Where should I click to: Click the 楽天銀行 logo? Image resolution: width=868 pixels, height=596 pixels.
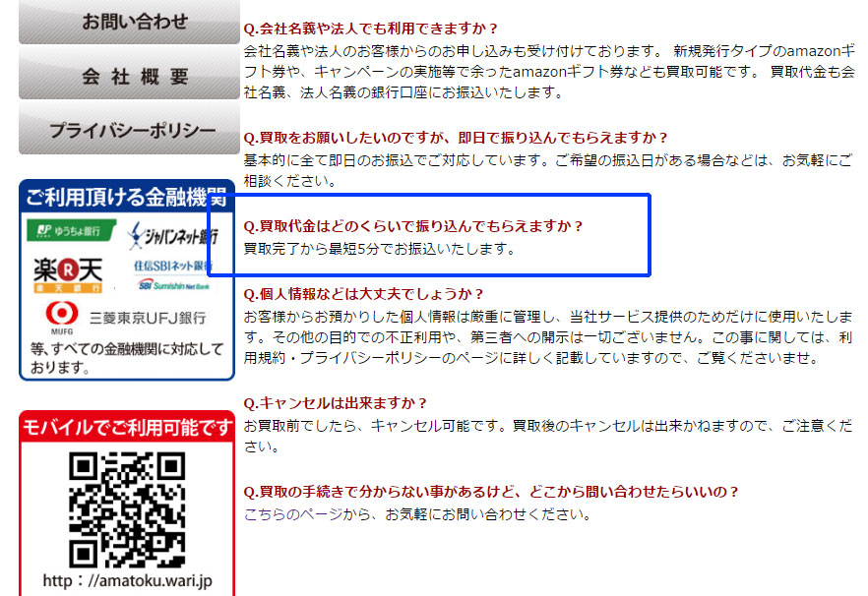pos(68,275)
